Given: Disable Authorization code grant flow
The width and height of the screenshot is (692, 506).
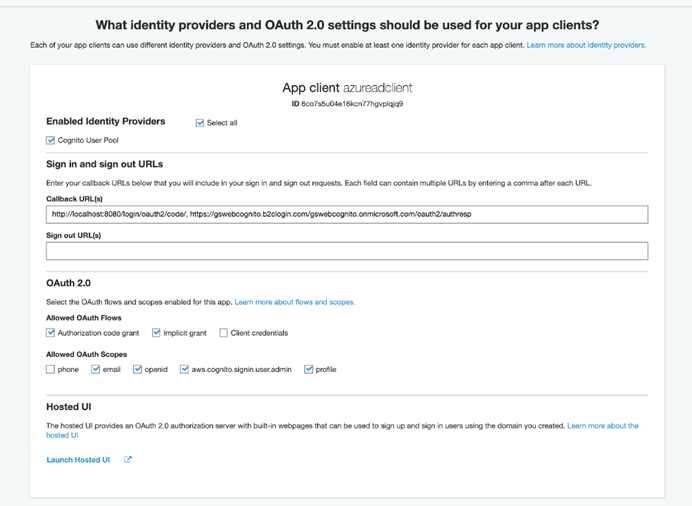Looking at the screenshot, I should (x=50, y=333).
